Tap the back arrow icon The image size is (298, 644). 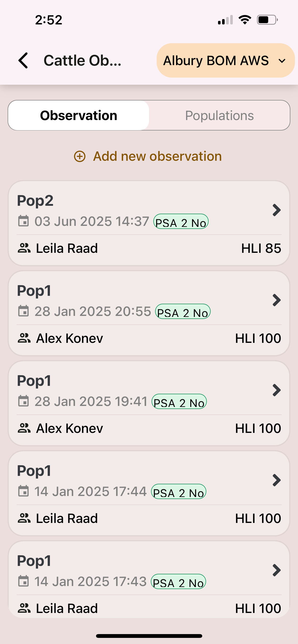click(23, 61)
